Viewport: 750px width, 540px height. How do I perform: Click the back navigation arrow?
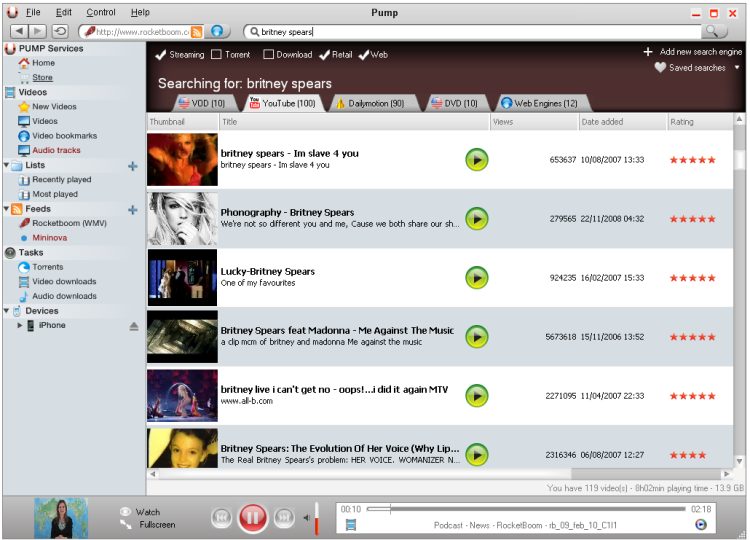19,32
